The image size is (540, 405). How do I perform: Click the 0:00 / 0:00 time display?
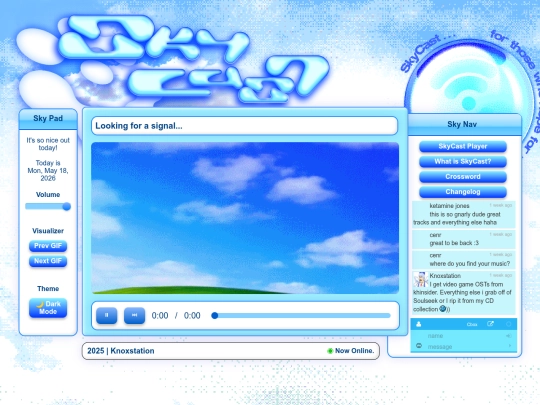176,315
